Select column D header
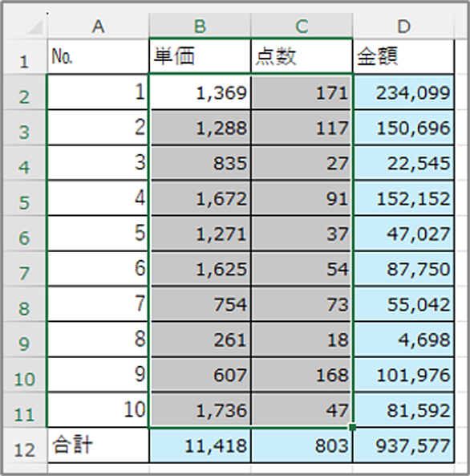The height and width of the screenshot is (476, 470). pos(403,26)
